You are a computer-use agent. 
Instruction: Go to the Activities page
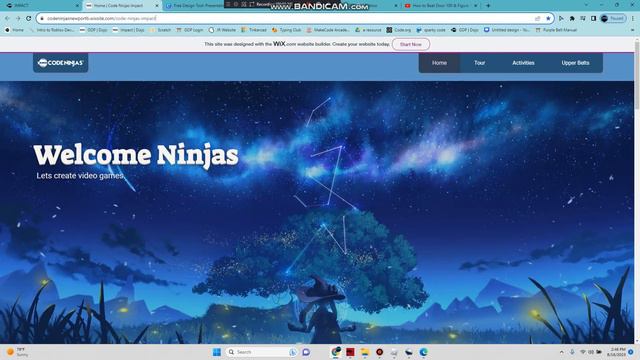pyautogui.click(x=523, y=63)
